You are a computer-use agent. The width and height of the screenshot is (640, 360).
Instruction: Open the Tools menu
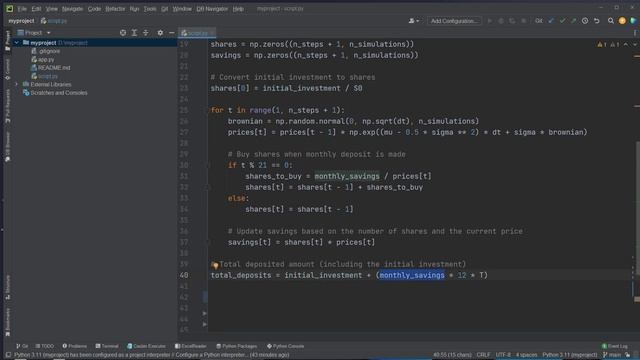(x=150, y=9)
